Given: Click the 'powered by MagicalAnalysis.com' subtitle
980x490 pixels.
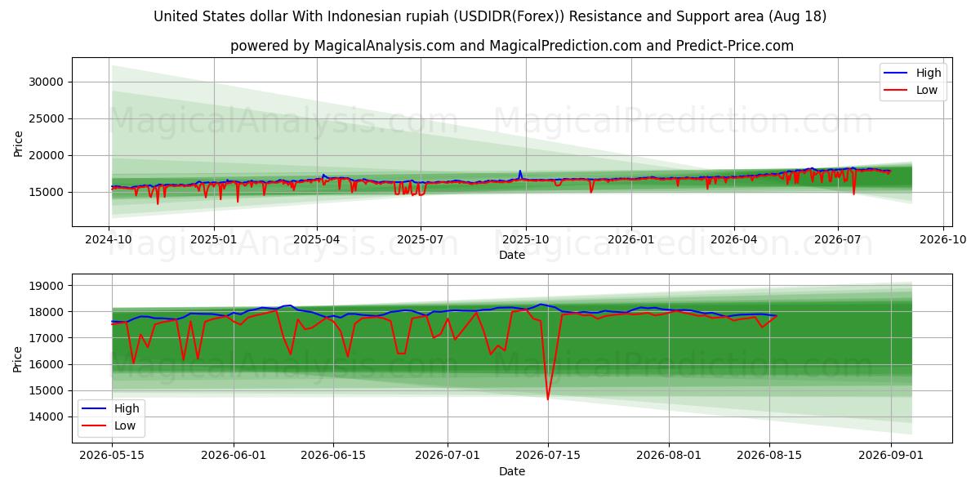Looking at the screenshot, I should coord(511,46).
